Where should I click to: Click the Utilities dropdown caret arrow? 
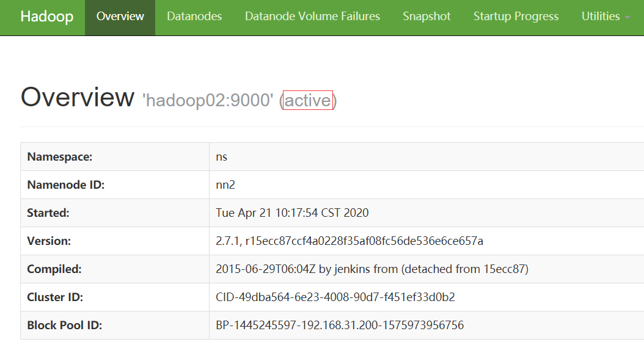(628, 18)
